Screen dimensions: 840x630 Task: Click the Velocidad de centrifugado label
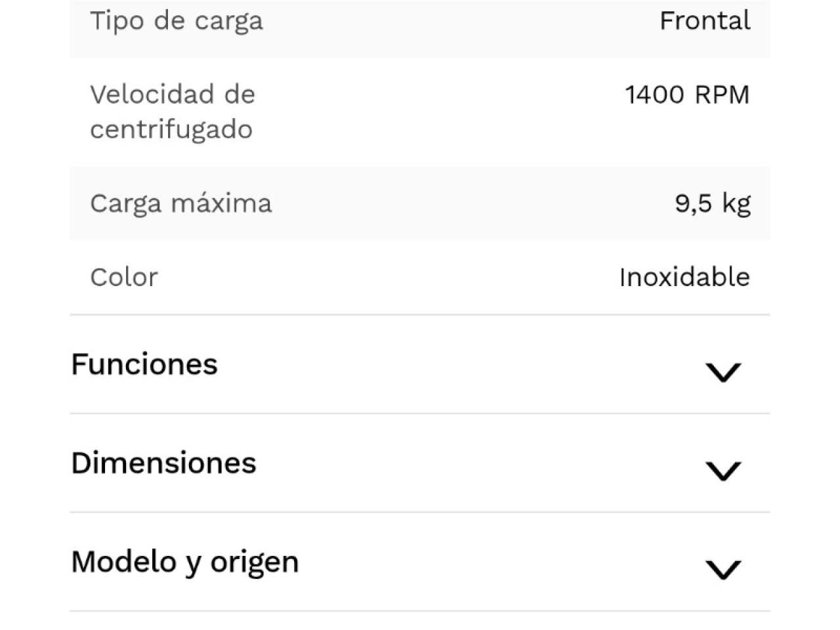pos(172,112)
